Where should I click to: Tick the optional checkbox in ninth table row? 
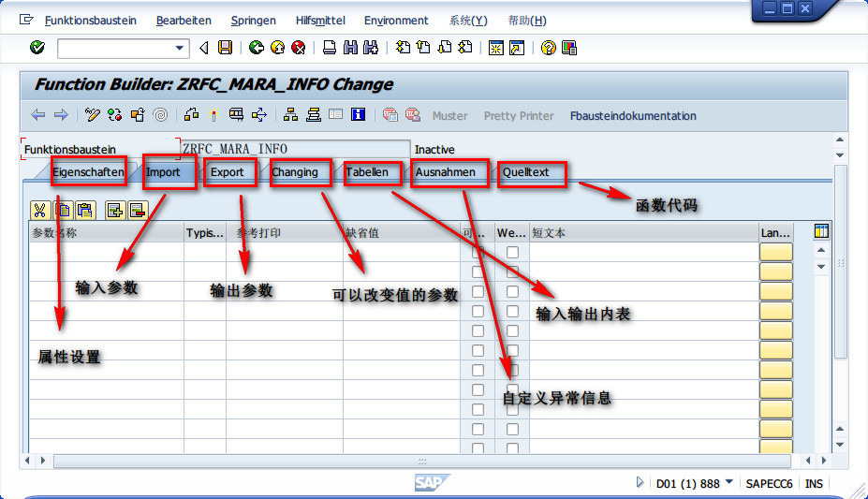[478, 409]
